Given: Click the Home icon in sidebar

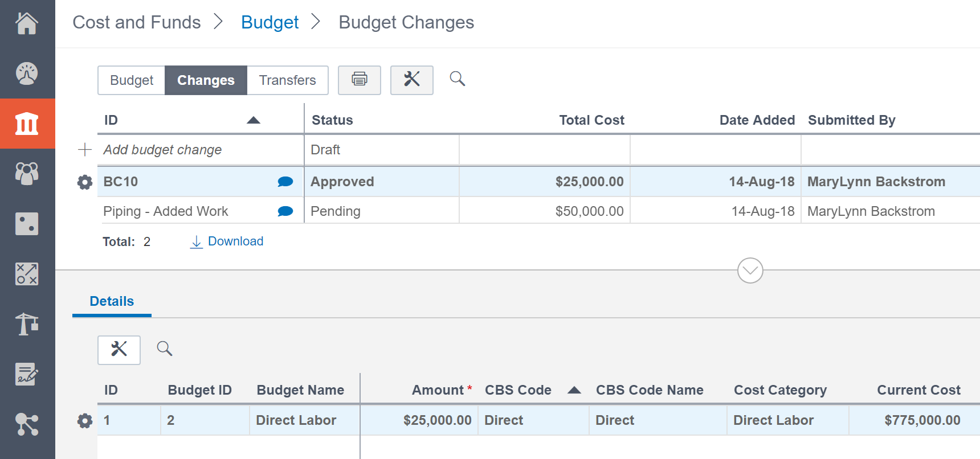Looking at the screenshot, I should tap(27, 24).
